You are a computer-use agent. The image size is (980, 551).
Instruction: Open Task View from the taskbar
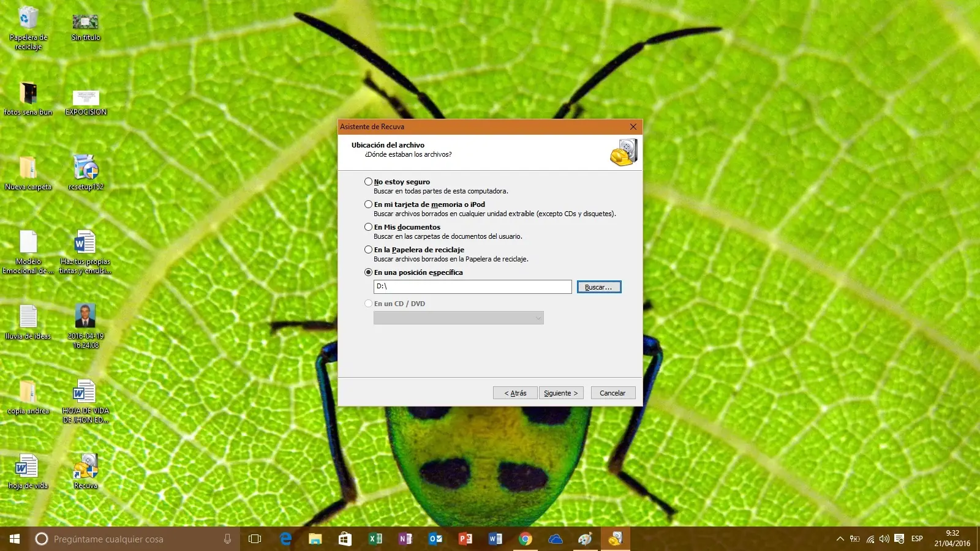(255, 539)
